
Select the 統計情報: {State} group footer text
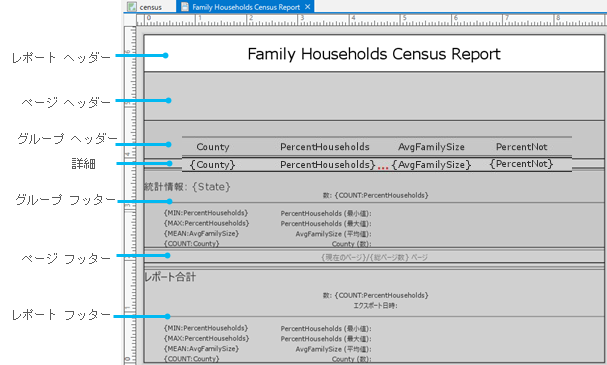pyautogui.click(x=187, y=187)
